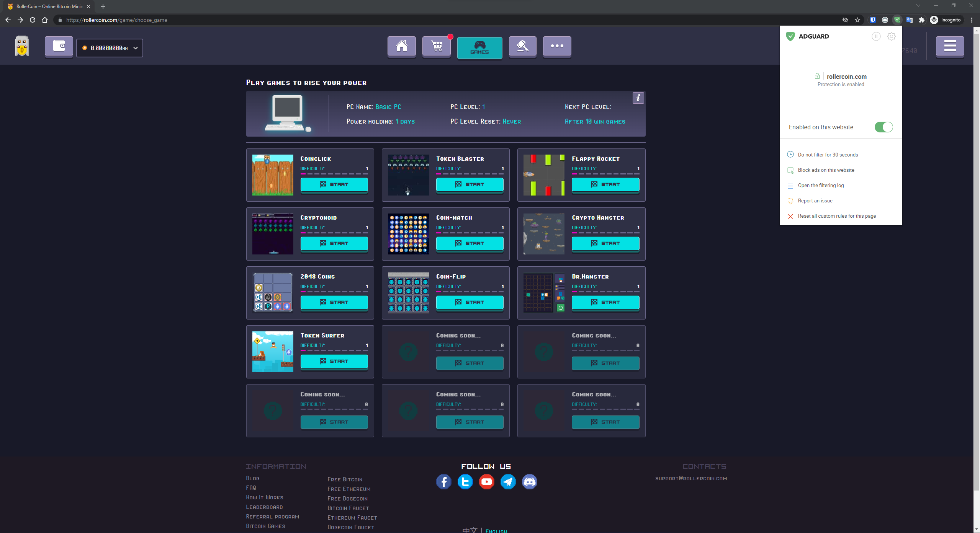Viewport: 980px width, 533px height.
Task: Open RollerCoin Discord social icon
Action: [x=529, y=482]
